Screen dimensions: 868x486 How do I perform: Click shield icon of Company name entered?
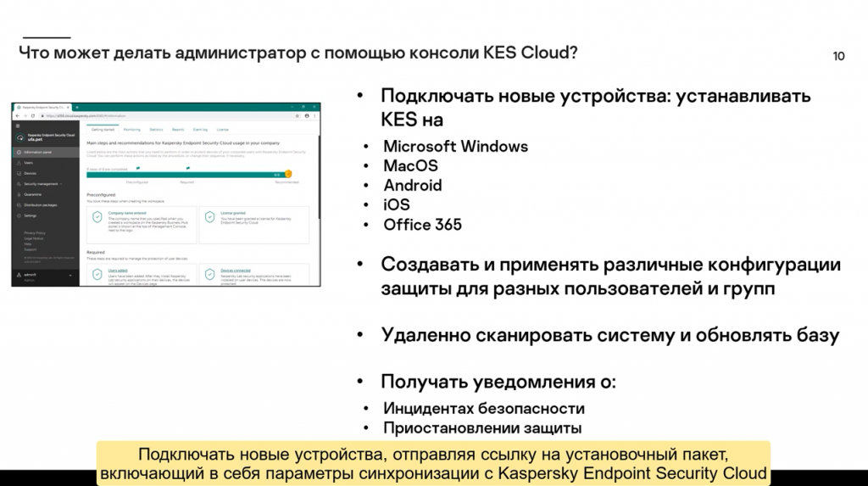tap(97, 216)
